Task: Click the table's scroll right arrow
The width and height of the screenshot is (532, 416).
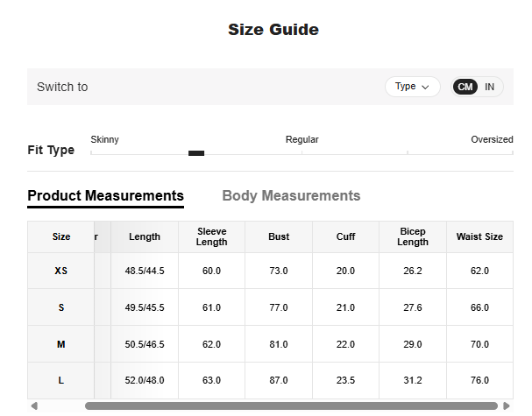Action: tap(507, 406)
